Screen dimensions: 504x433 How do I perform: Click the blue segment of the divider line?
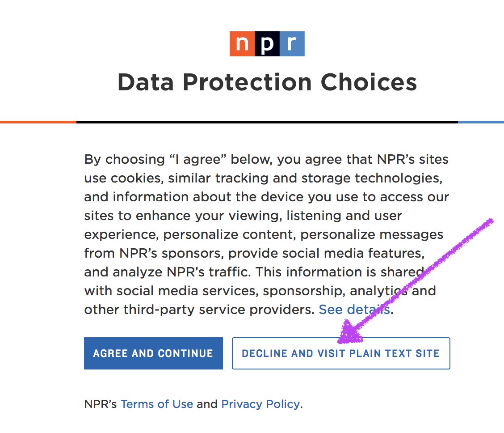point(481,122)
